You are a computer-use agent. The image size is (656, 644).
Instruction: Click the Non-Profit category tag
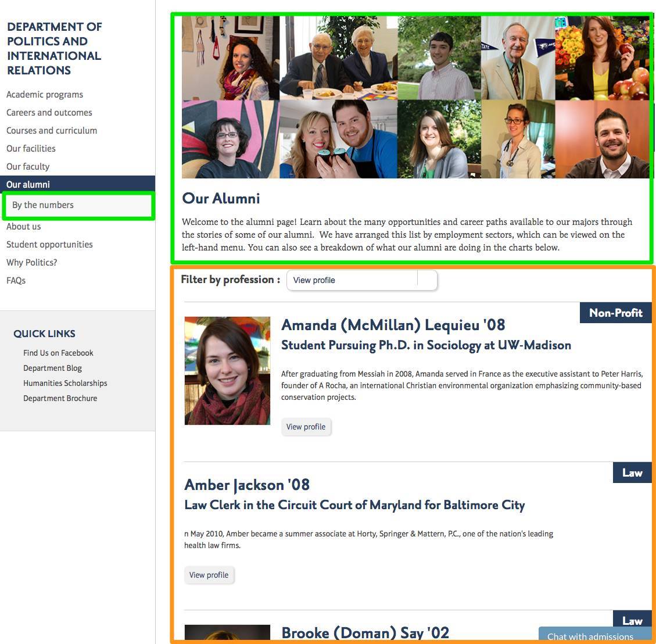[x=615, y=313]
